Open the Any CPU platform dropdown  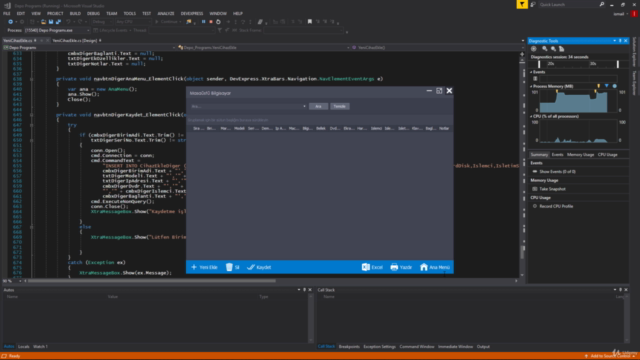[133, 22]
